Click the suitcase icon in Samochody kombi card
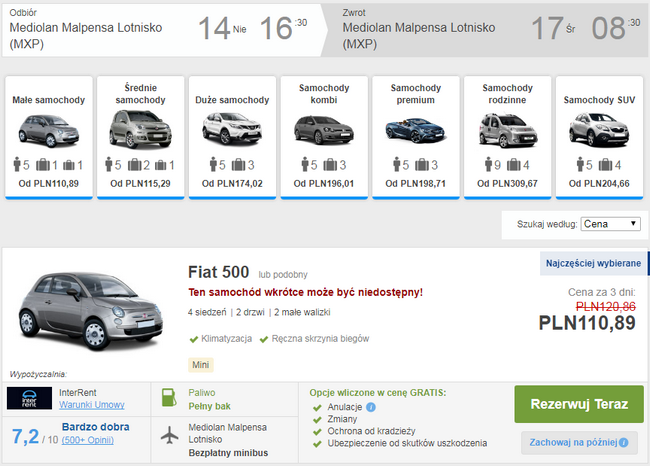 point(330,165)
